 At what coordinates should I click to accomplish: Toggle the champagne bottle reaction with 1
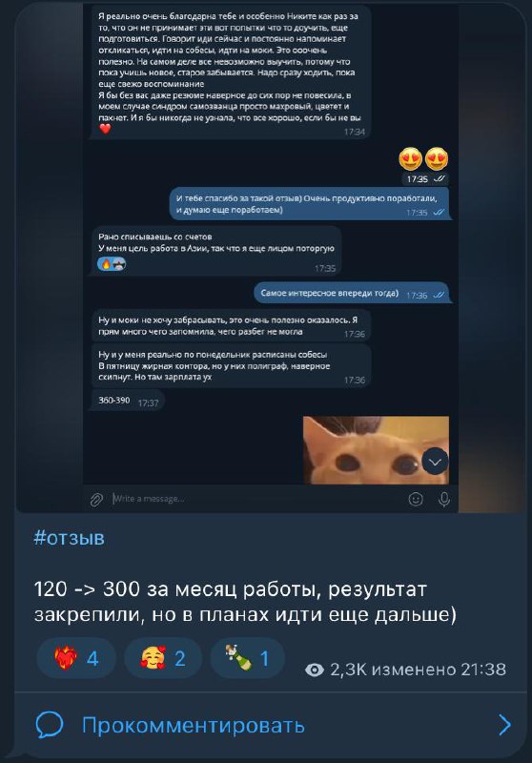[x=248, y=658]
